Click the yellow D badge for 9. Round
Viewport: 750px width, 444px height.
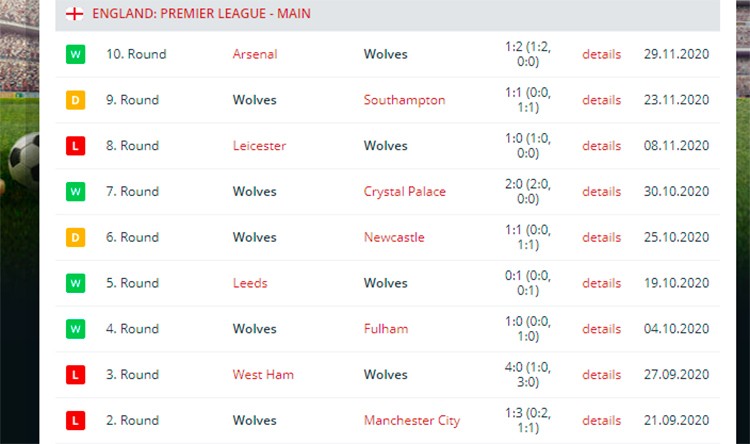tap(76, 100)
